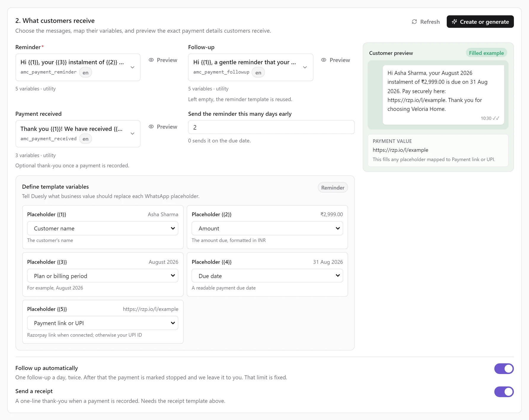
Task: Open the Placeholder {{5}} Payment link or UPI dropdown
Action: (103, 323)
